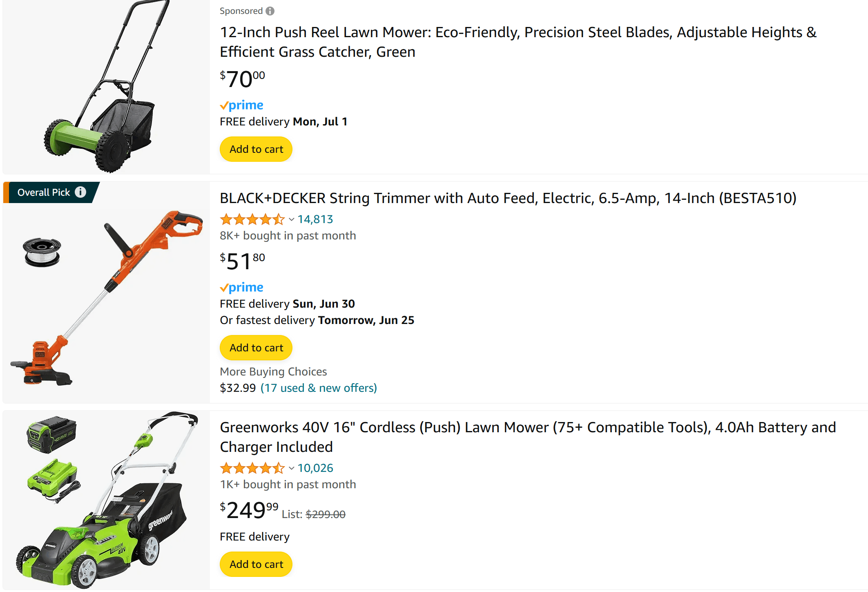
Task: Click the prime logo under the $51.80 price
Action: pyautogui.click(x=241, y=287)
